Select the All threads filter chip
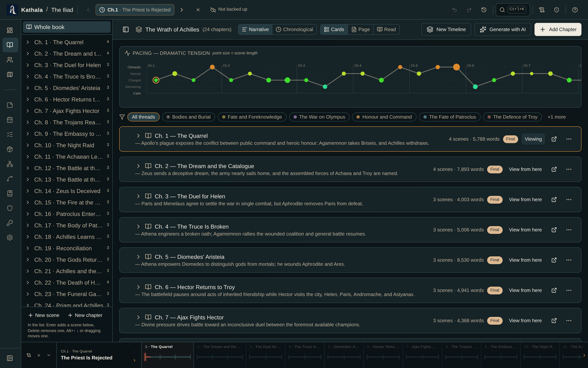 (x=143, y=117)
